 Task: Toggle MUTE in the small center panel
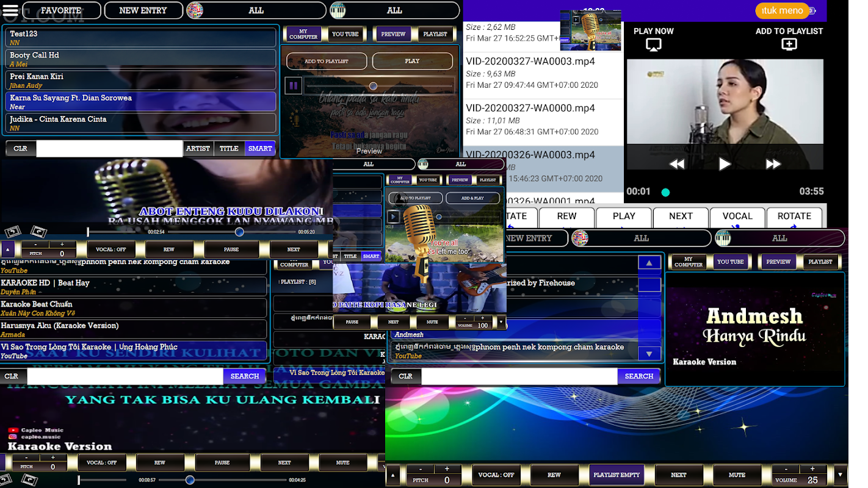[x=432, y=322]
